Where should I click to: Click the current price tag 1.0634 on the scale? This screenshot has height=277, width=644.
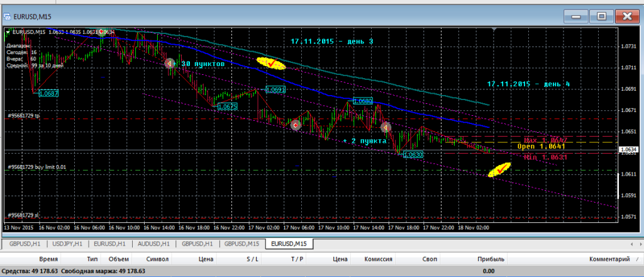point(628,150)
